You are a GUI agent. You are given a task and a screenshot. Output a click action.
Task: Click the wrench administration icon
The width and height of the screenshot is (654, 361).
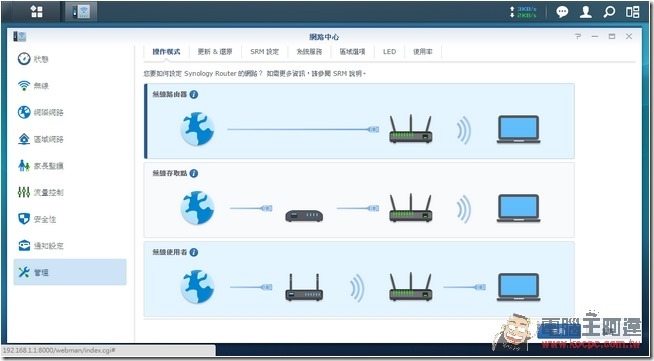(x=24, y=272)
